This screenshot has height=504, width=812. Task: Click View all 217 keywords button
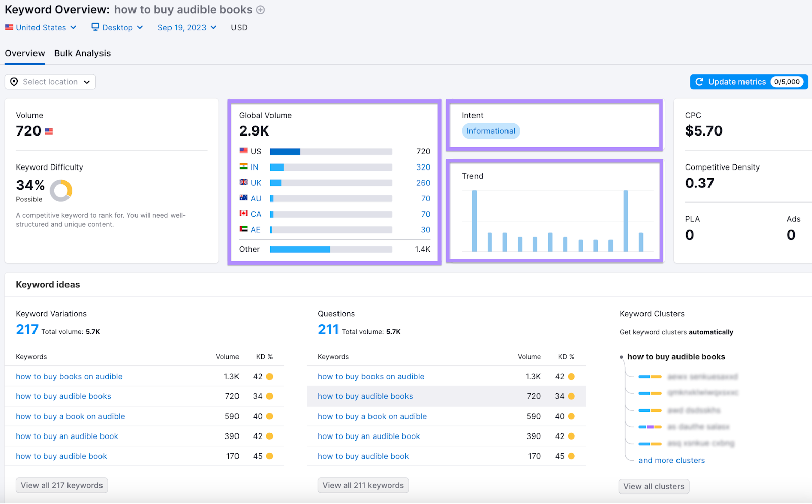point(61,485)
